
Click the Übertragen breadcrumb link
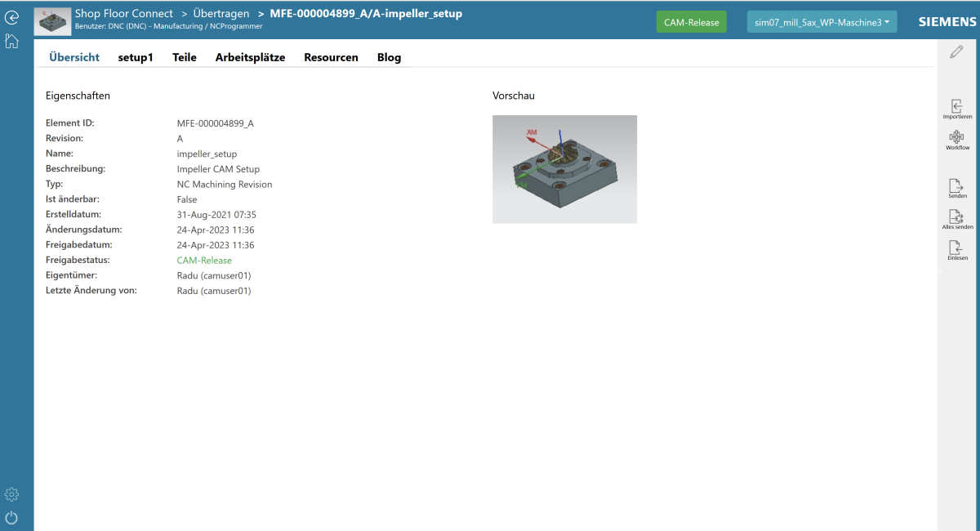click(220, 14)
